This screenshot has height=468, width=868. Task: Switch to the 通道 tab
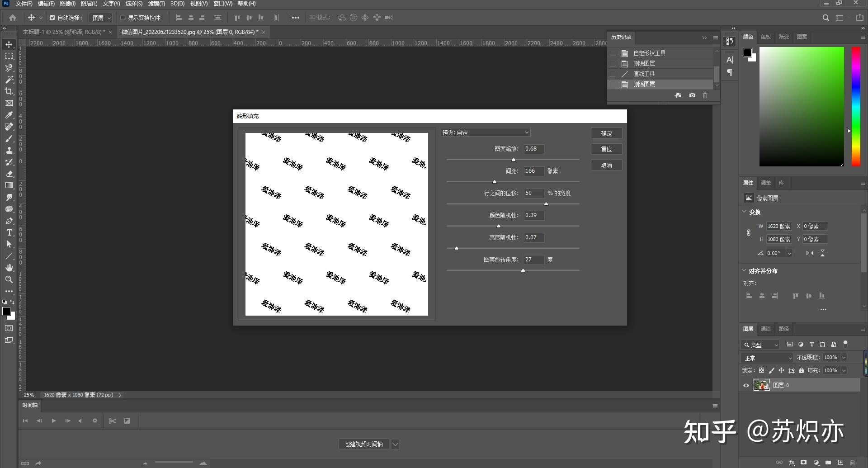point(765,329)
